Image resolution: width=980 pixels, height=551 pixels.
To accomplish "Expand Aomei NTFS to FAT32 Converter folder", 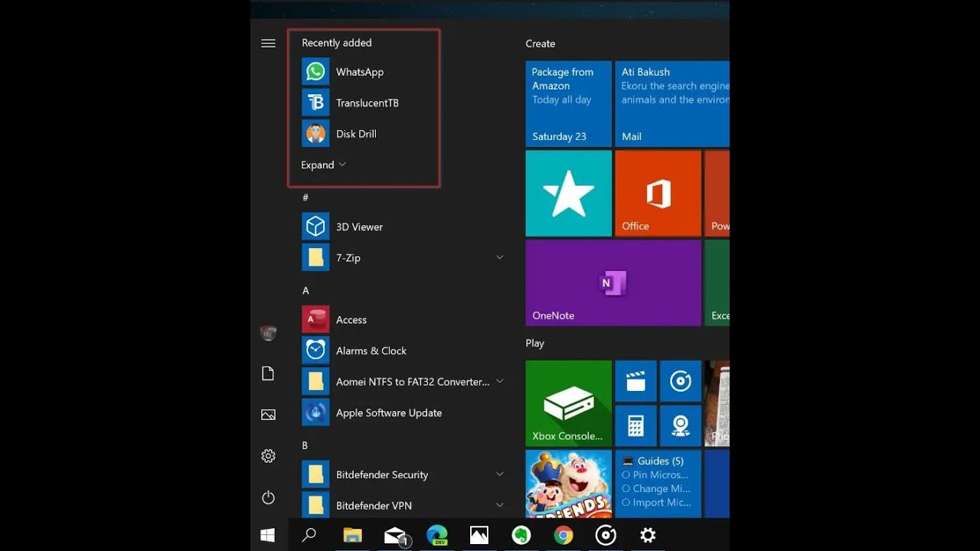I will coord(500,381).
